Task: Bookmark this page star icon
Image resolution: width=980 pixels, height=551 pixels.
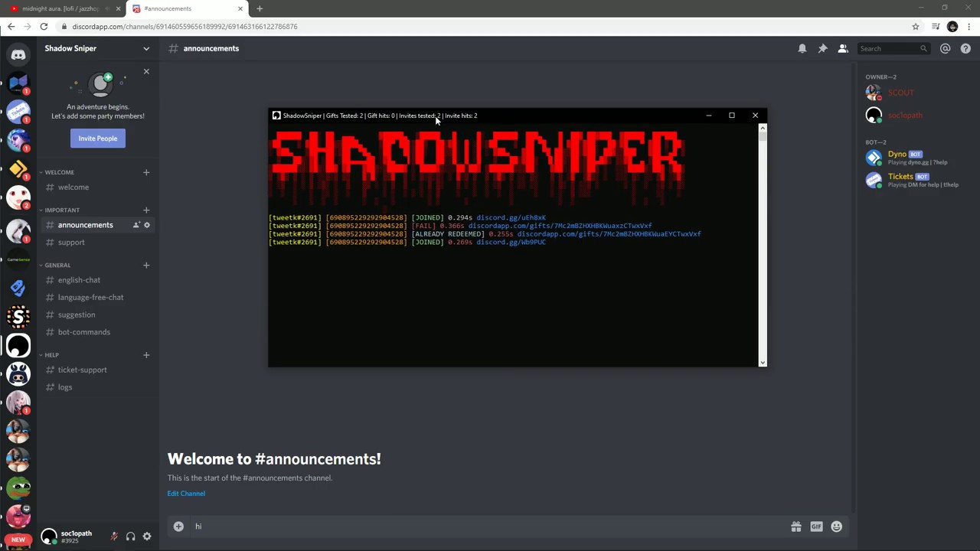Action: [916, 27]
